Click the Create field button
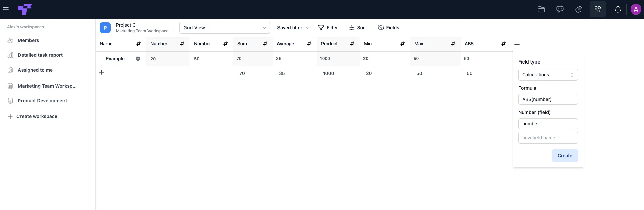The width and height of the screenshot is (644, 210). tap(565, 156)
